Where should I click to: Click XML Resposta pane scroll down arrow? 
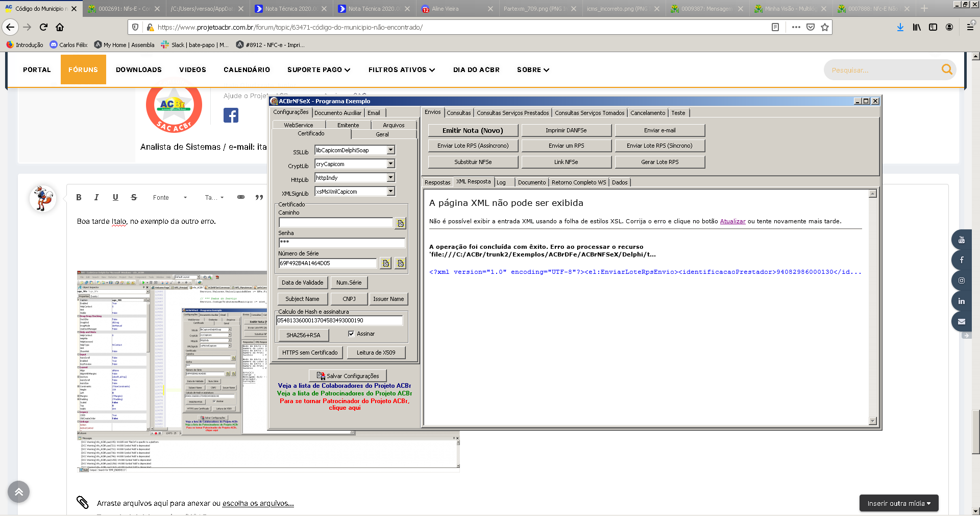tap(873, 421)
